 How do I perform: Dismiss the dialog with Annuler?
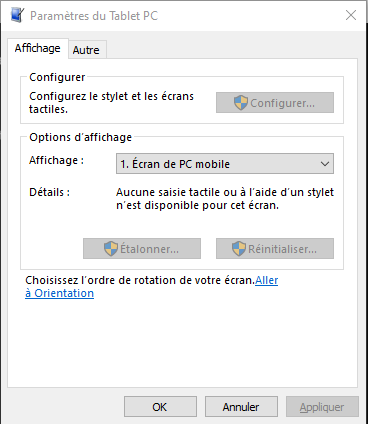tap(241, 407)
